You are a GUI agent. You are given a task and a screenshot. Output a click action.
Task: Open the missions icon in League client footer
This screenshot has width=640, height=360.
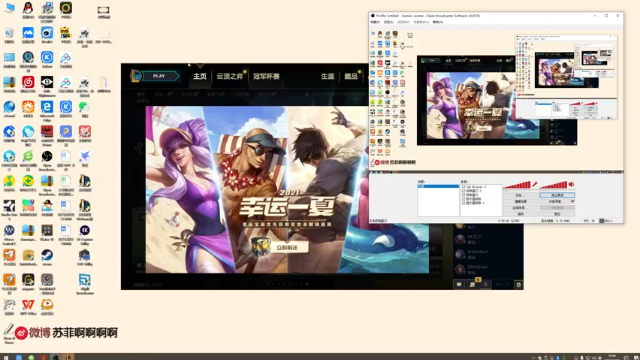[x=472, y=284]
